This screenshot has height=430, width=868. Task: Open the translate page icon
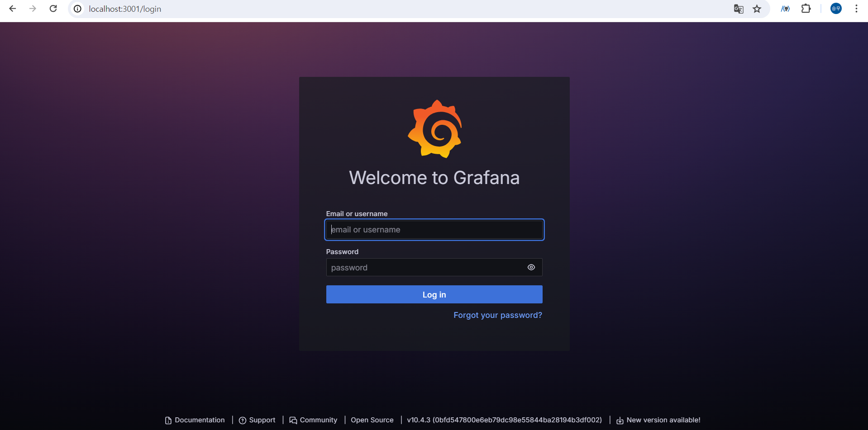739,9
